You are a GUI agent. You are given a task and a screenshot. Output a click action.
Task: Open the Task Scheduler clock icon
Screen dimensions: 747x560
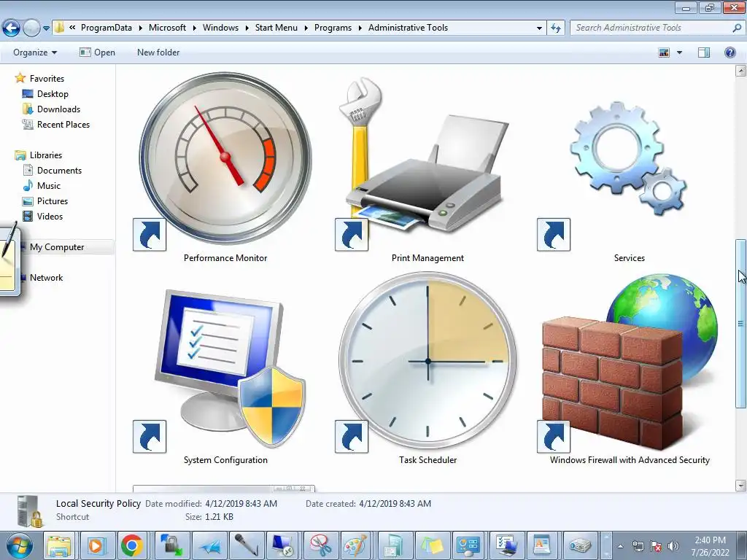(x=427, y=362)
